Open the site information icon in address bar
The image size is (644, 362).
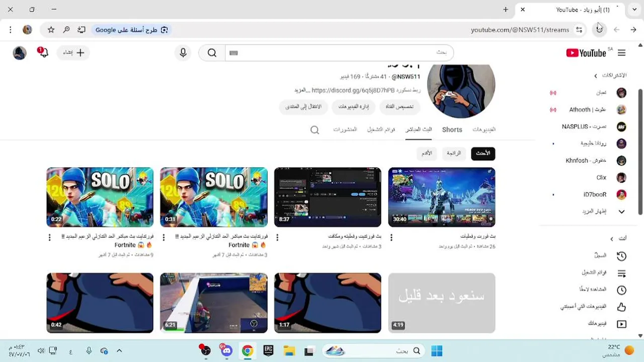(579, 30)
